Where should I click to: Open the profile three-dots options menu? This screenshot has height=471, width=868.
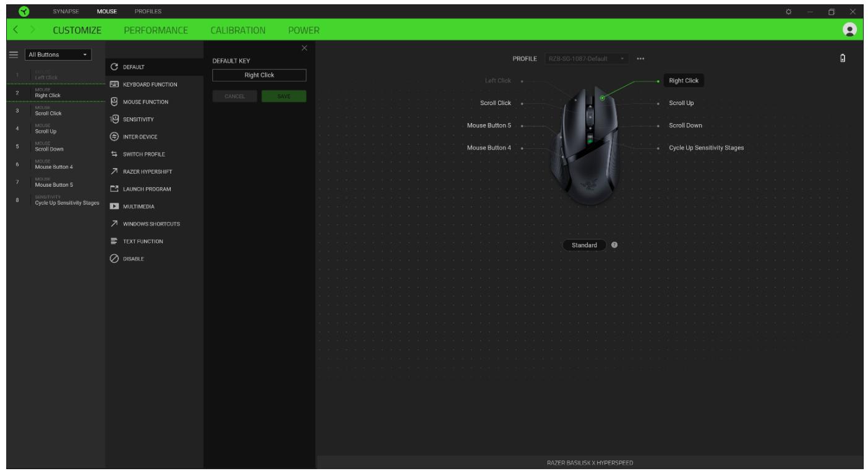pyautogui.click(x=640, y=58)
